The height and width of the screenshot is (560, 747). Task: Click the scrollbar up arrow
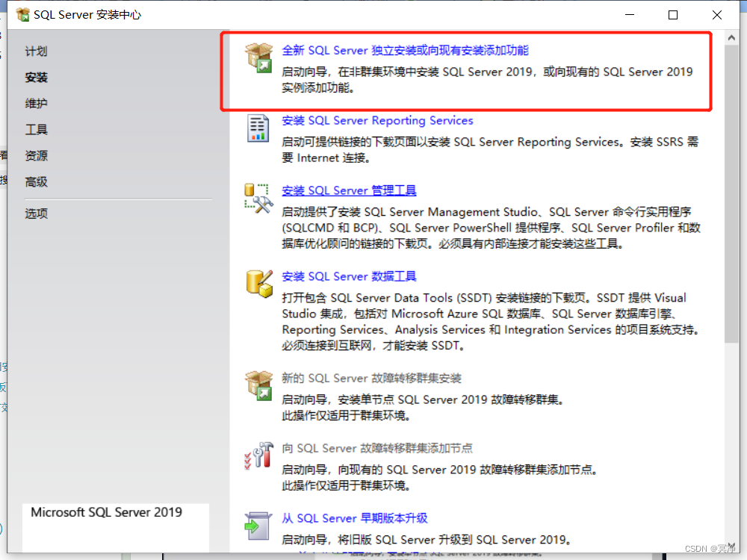click(x=732, y=37)
